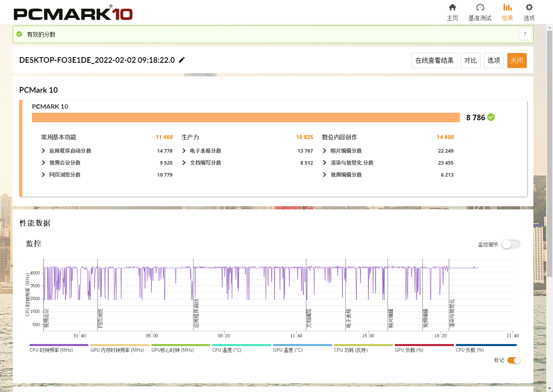The height and width of the screenshot is (392, 553).
Task: Click the scrollbar up arrow
Action: (x=550, y=28)
